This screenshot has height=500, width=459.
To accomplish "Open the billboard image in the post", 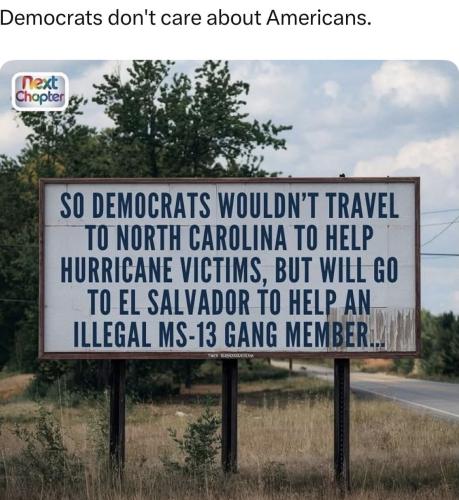I will (x=229, y=280).
